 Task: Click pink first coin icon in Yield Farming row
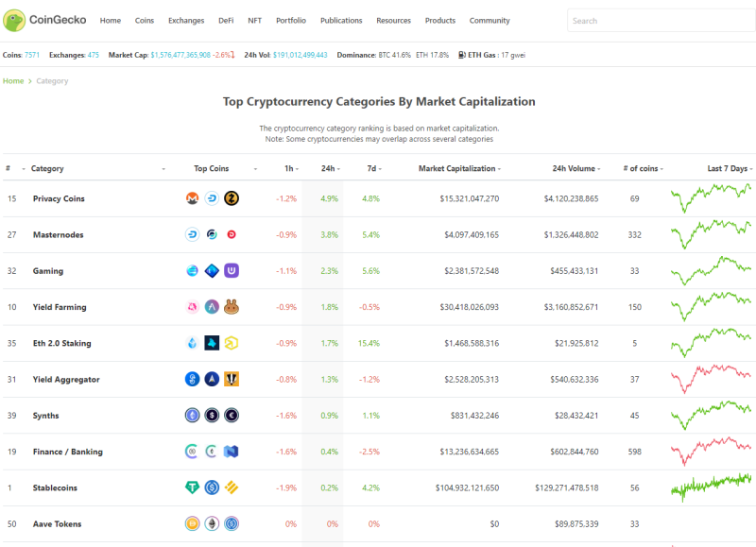[193, 307]
